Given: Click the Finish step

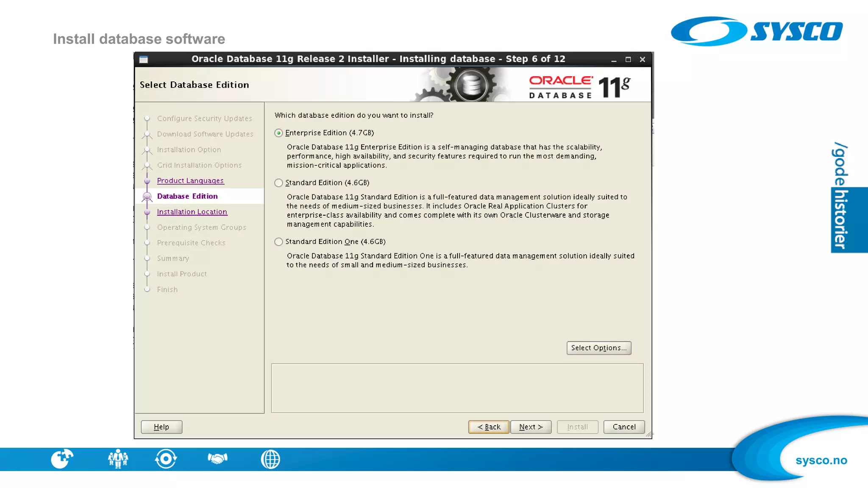Looking at the screenshot, I should [167, 290].
